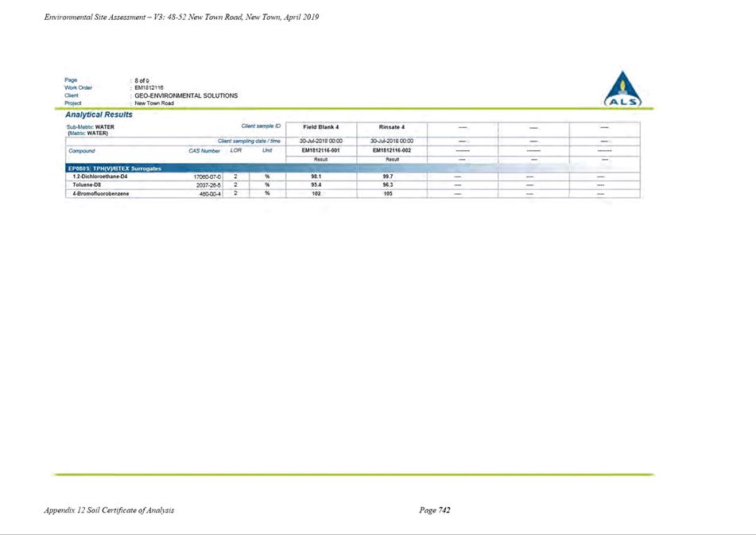The image size is (756, 535).
Task: Select the EP080S TPH(V)/BTEX Surrogates section bar
Action: click(x=352, y=169)
